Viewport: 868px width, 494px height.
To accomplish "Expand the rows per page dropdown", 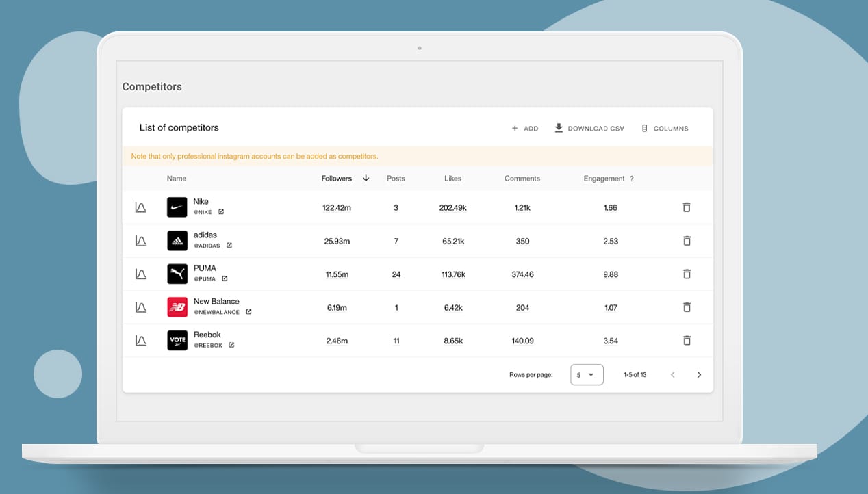I will [x=587, y=375].
